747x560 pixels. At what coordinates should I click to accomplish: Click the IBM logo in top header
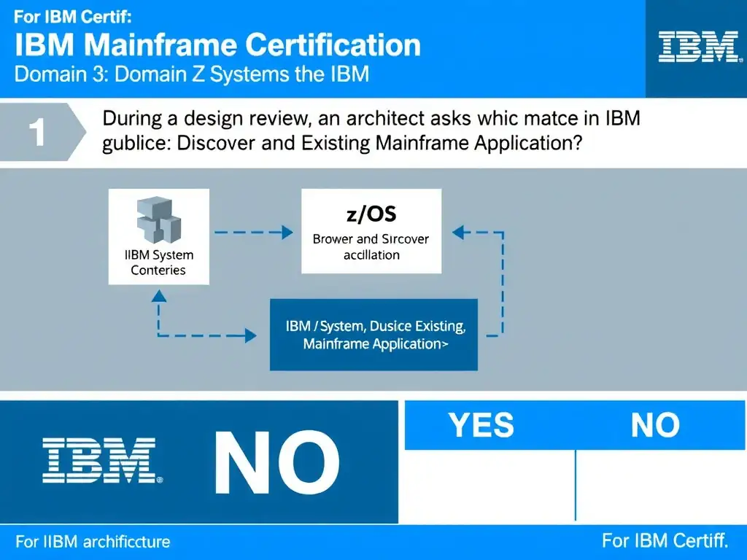tap(700, 47)
